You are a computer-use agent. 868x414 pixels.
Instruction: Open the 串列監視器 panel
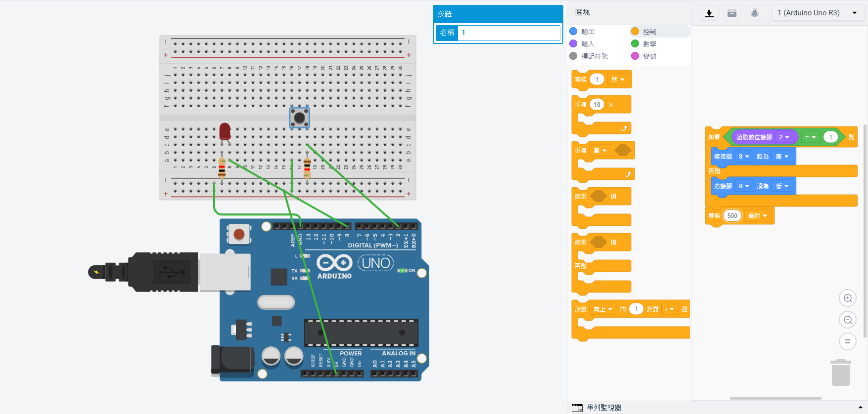point(604,408)
